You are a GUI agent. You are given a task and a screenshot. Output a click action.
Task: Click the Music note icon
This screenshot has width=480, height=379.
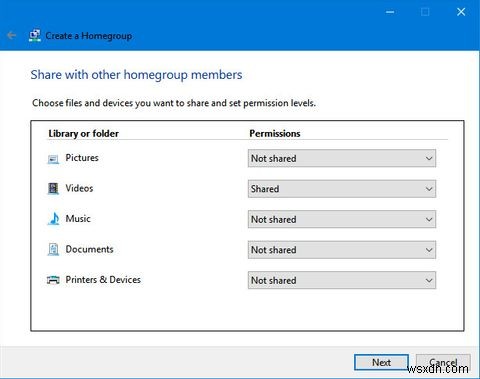point(54,219)
